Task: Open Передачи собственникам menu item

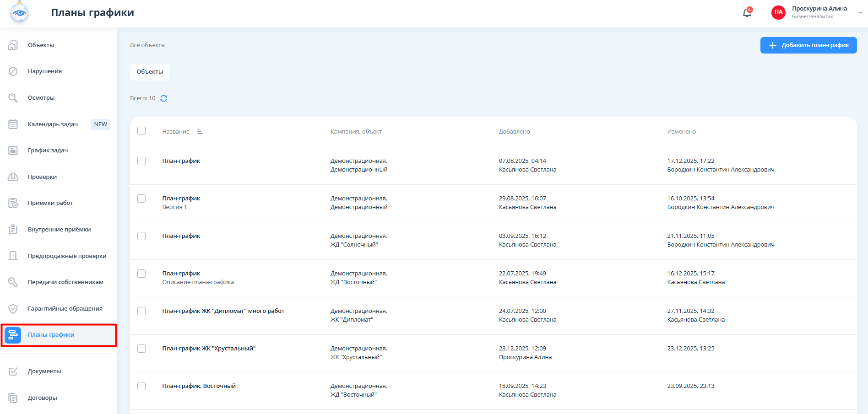Action: tap(65, 282)
